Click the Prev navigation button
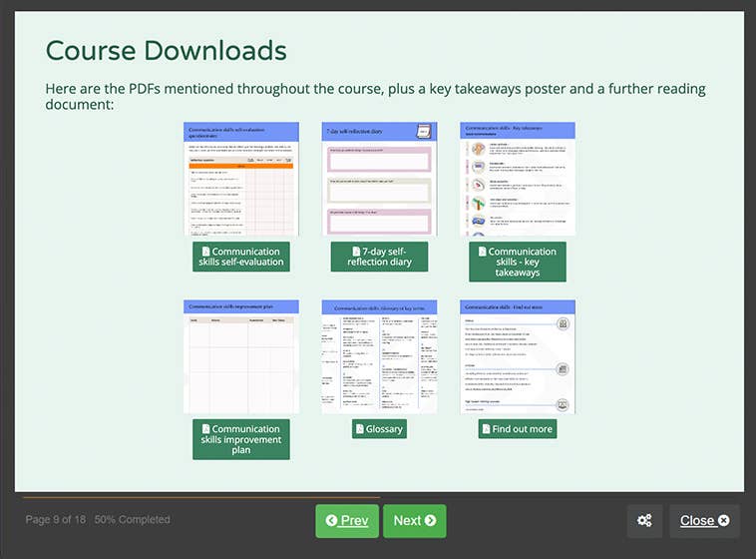The width and height of the screenshot is (756, 559). [x=346, y=521]
